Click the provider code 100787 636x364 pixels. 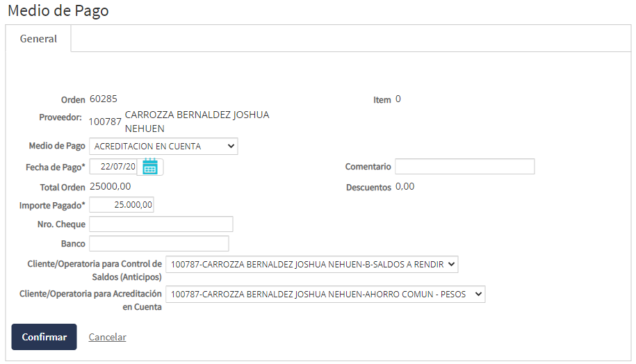pos(105,122)
